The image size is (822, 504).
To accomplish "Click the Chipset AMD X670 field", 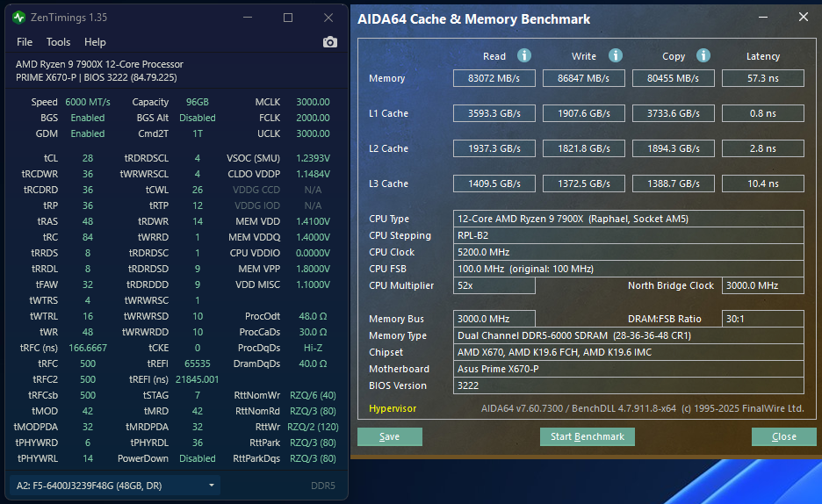I will 629,352.
